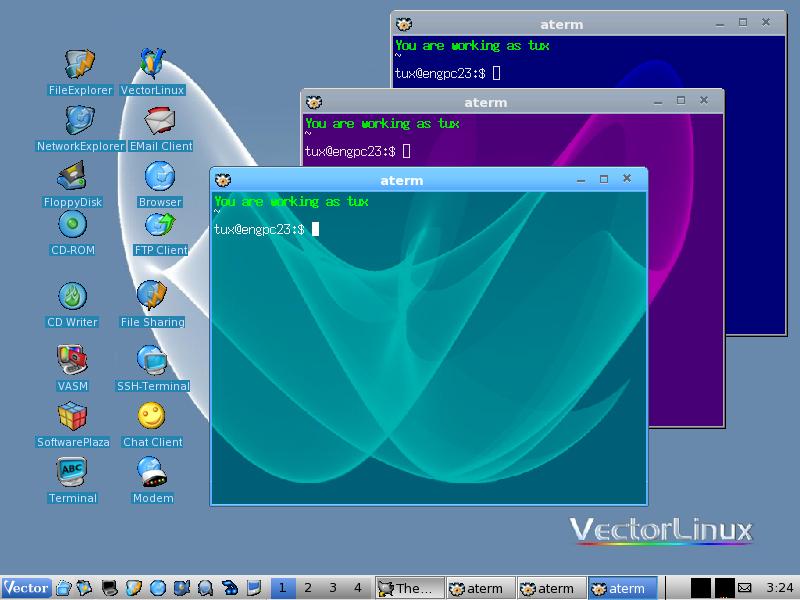
Task: Open the Vector start menu
Action: pos(26,588)
